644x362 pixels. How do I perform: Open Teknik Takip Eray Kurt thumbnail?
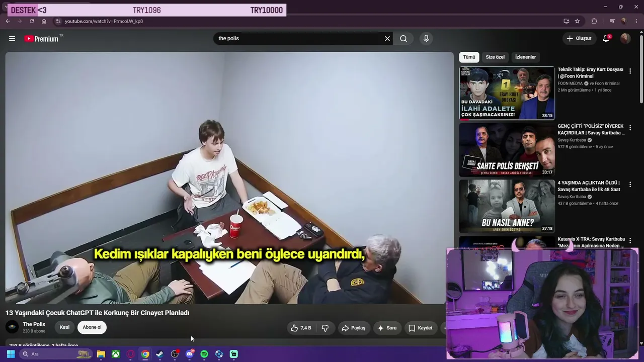[x=507, y=93]
